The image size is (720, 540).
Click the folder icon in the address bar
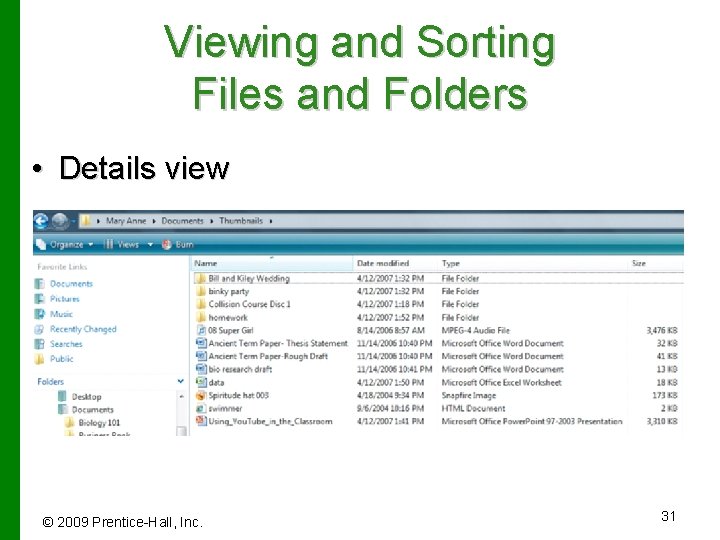[85, 221]
